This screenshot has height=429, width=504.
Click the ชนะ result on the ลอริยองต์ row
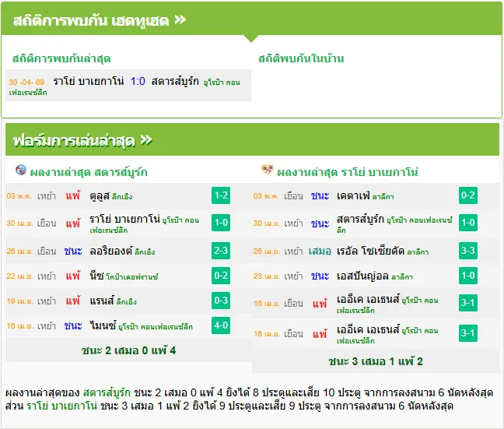pos(73,251)
